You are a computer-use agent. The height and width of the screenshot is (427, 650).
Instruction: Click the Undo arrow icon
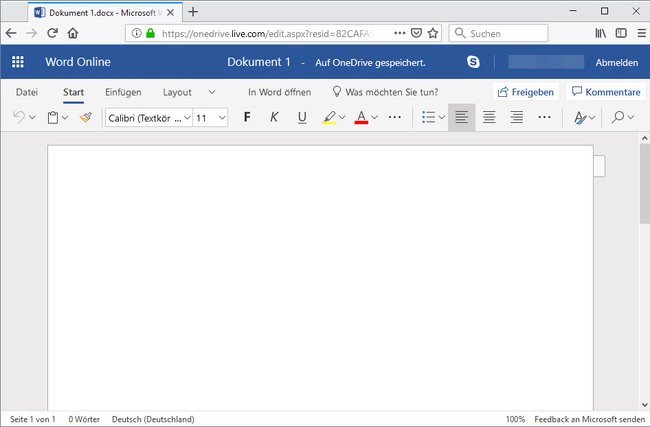click(x=19, y=117)
